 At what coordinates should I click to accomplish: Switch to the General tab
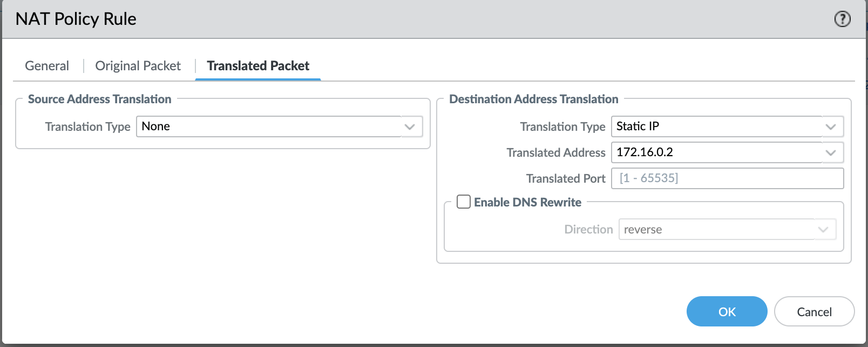[46, 65]
